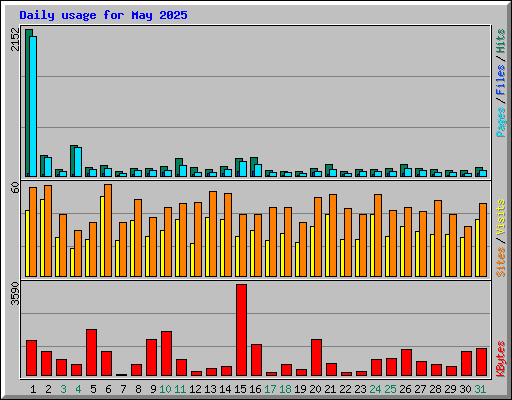Viewport: 512px width, 400px height.
Task: Click green weekend day 18 label
Action: pos(285,389)
